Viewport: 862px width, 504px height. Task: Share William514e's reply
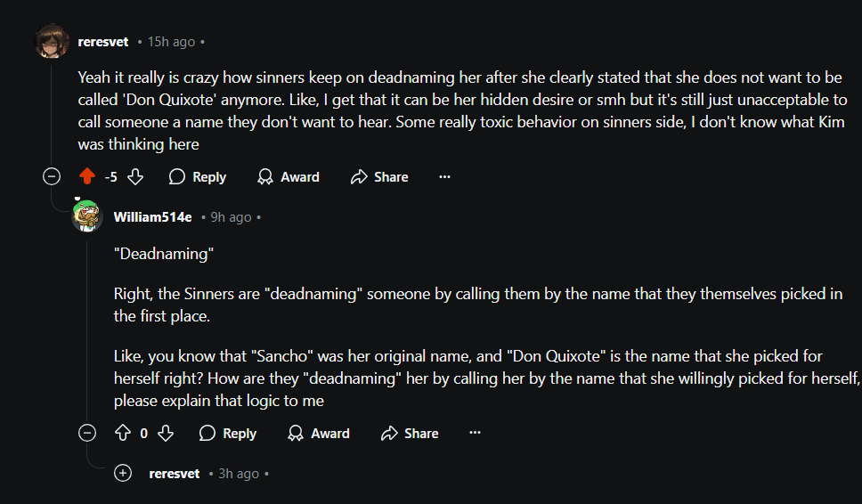pyautogui.click(x=410, y=434)
